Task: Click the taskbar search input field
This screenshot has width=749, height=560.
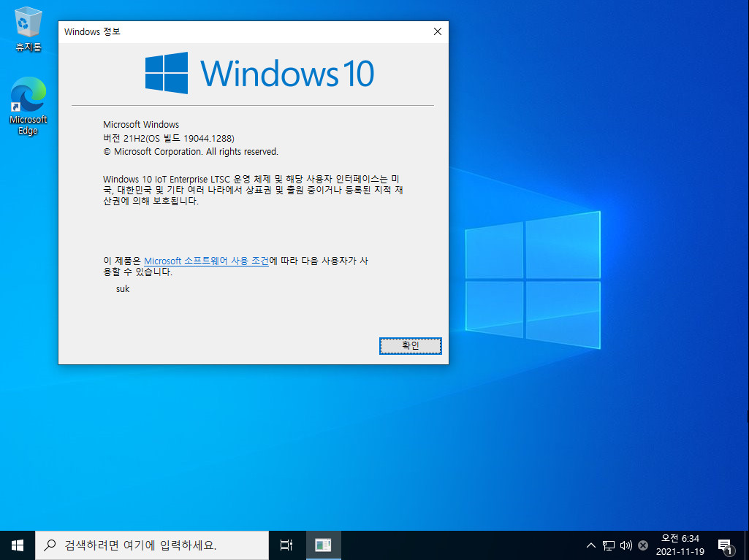Action: 161,545
